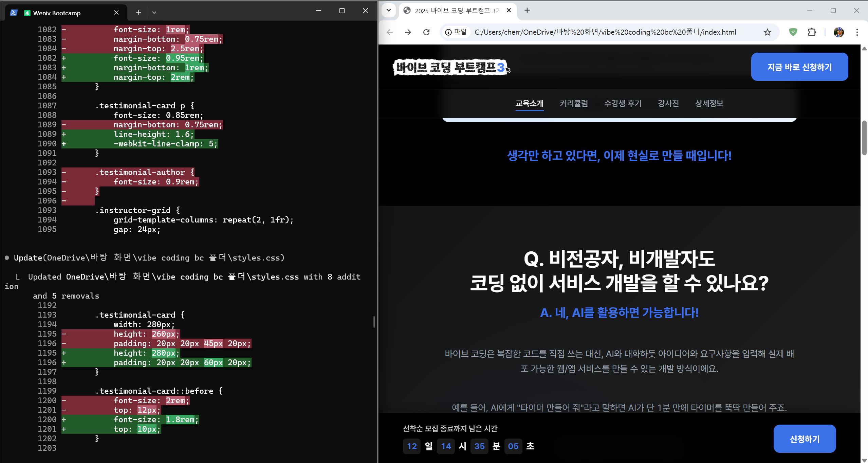This screenshot has width=868, height=463.
Task: Click inside the browser address bar
Action: 611,32
